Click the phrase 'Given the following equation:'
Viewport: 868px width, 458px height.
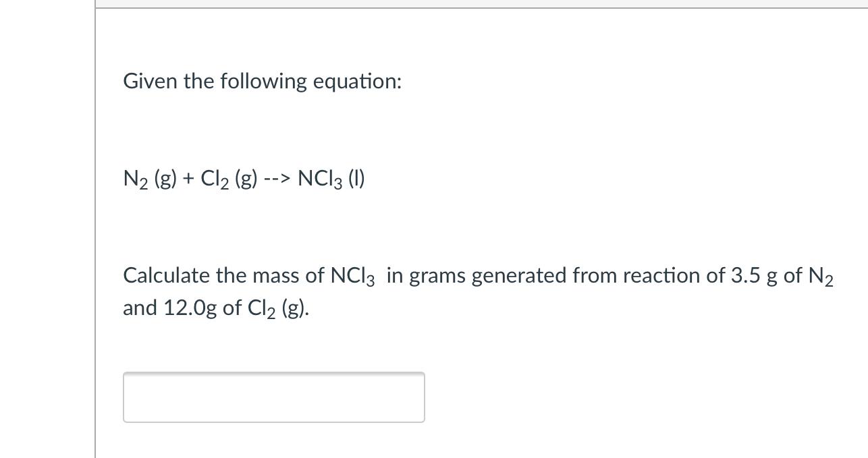pyautogui.click(x=262, y=81)
